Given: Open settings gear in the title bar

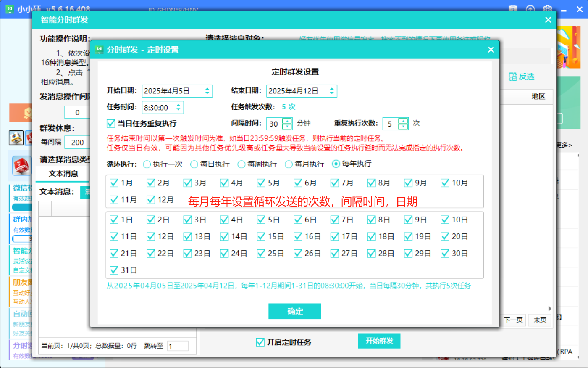Looking at the screenshot, I should coord(547,9).
